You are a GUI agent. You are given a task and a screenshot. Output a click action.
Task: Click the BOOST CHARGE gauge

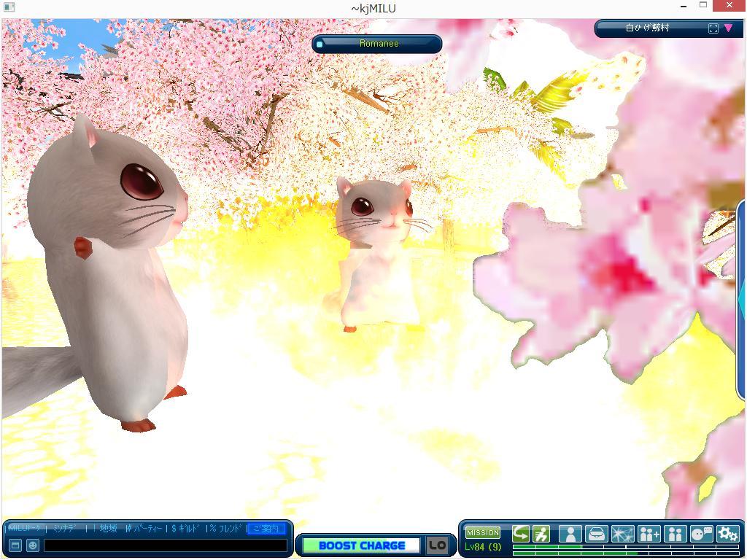361,545
